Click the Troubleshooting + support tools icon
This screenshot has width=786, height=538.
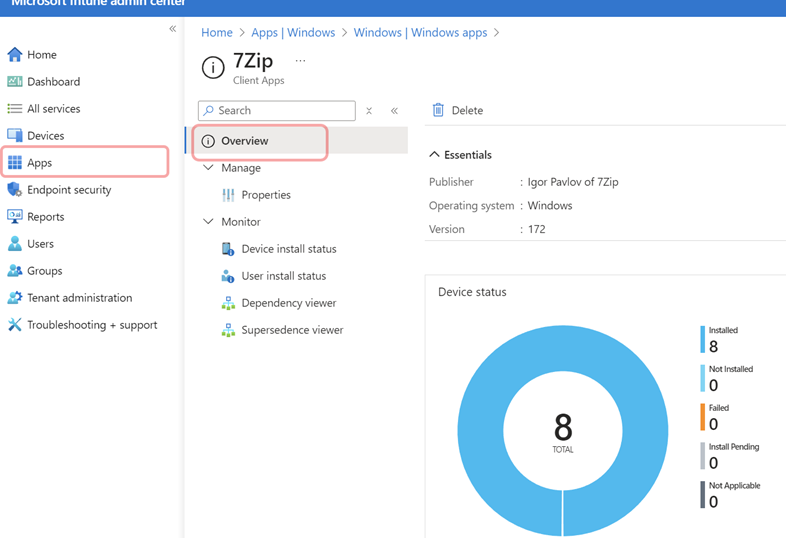click(x=15, y=325)
